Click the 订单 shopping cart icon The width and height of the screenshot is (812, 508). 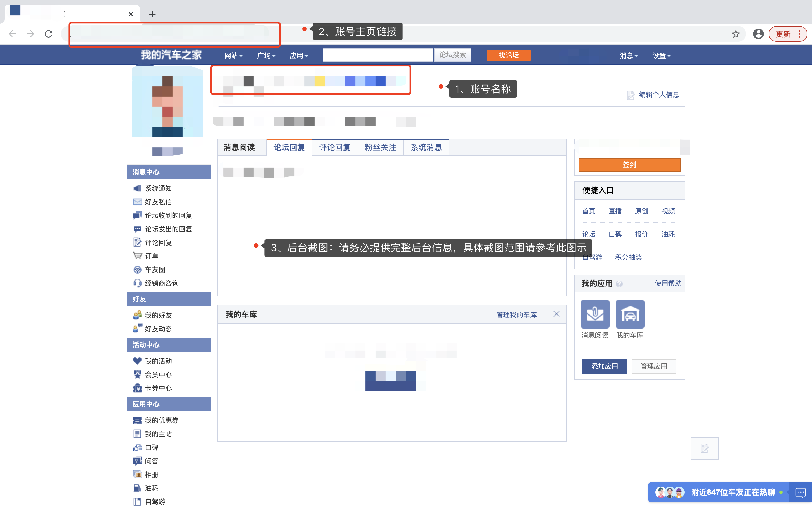(137, 256)
